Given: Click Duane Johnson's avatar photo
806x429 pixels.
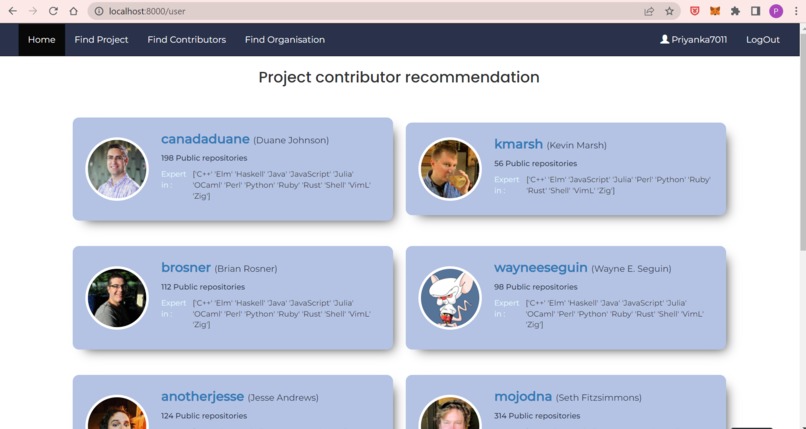Looking at the screenshot, I should pyautogui.click(x=117, y=169).
